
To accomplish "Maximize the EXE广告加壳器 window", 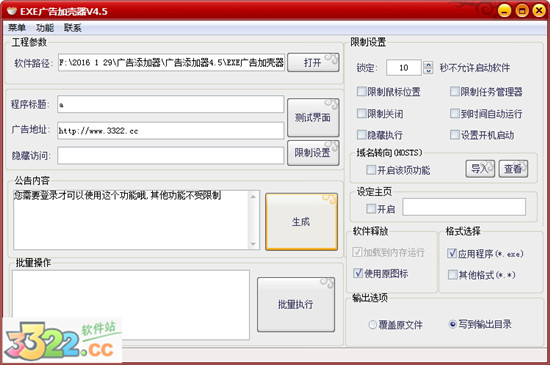I will click(x=522, y=11).
